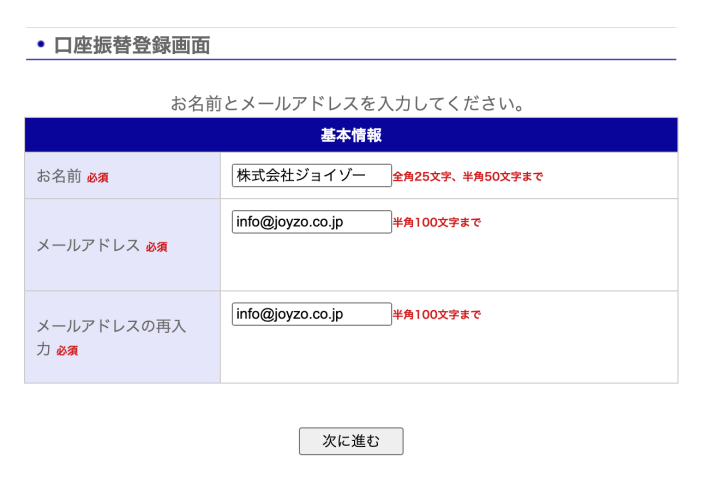Click the お名前 field label

[x=58, y=176]
